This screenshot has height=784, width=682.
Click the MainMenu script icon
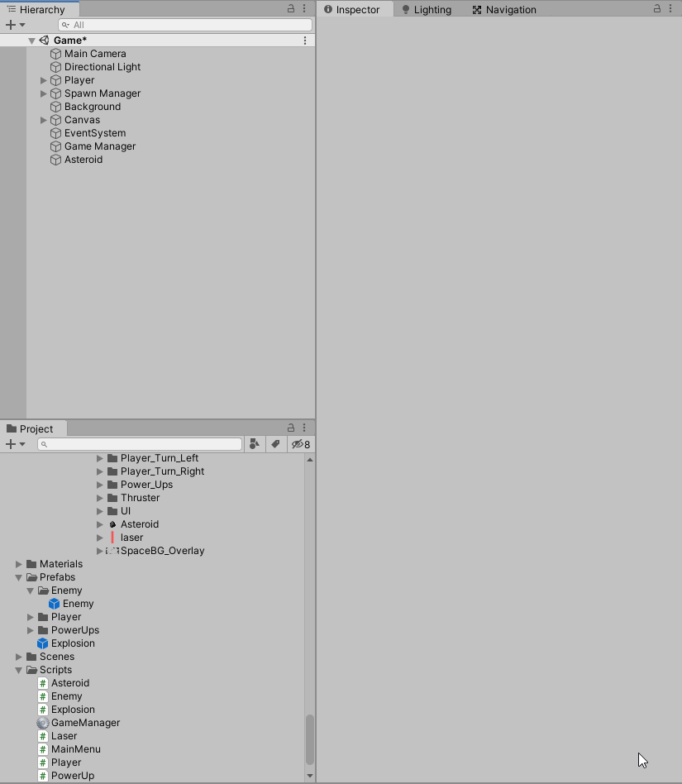pos(43,749)
